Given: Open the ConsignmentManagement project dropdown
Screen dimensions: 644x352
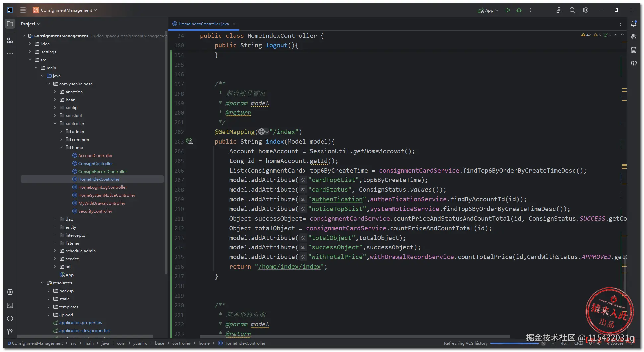Looking at the screenshot, I should [x=65, y=10].
